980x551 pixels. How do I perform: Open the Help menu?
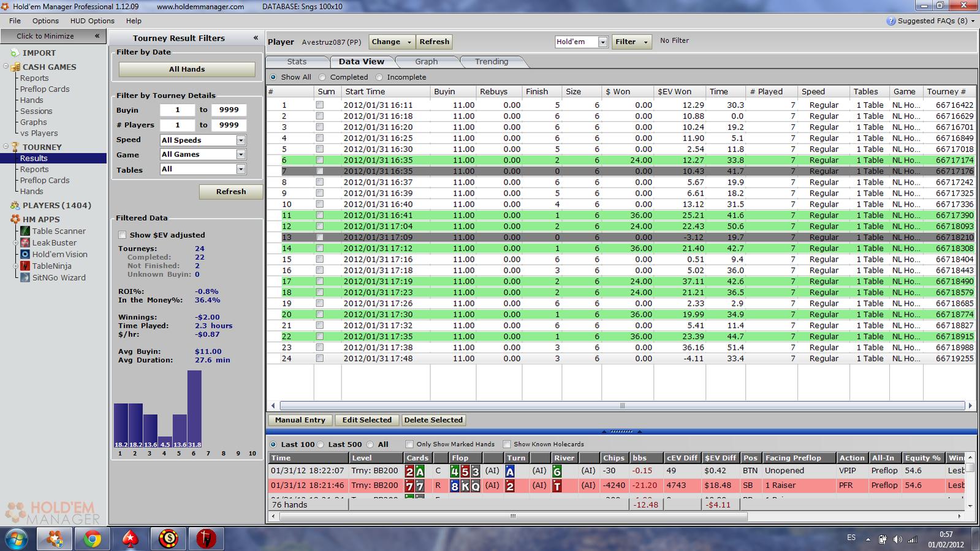pyautogui.click(x=134, y=21)
